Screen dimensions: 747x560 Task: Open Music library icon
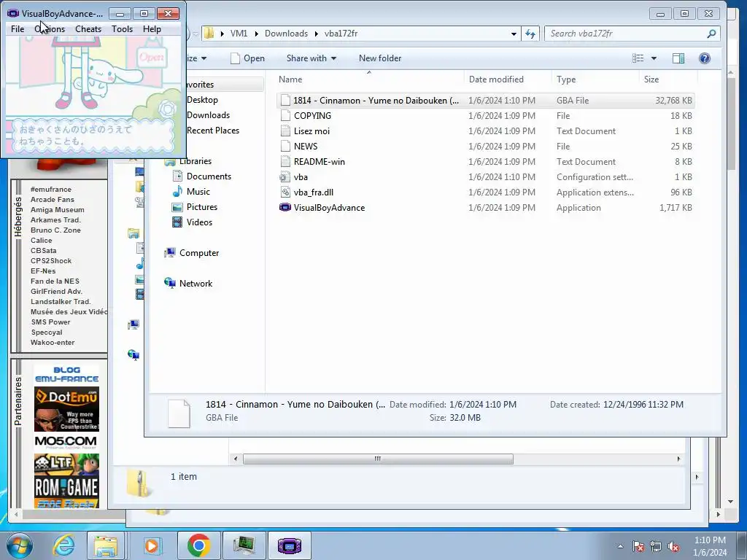click(x=177, y=192)
